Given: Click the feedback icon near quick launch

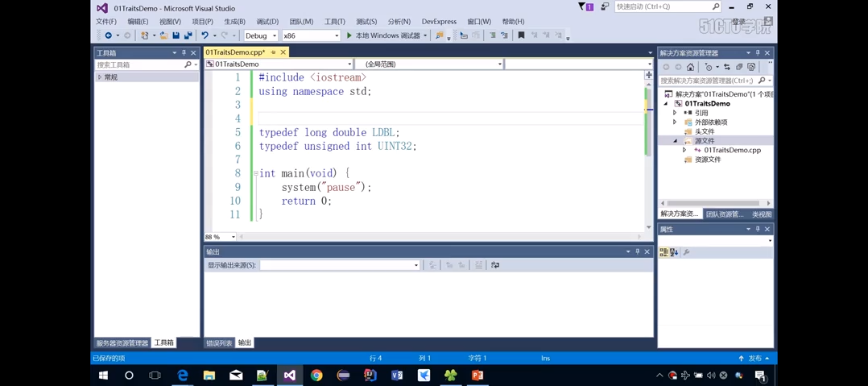Looking at the screenshot, I should tap(605, 6).
